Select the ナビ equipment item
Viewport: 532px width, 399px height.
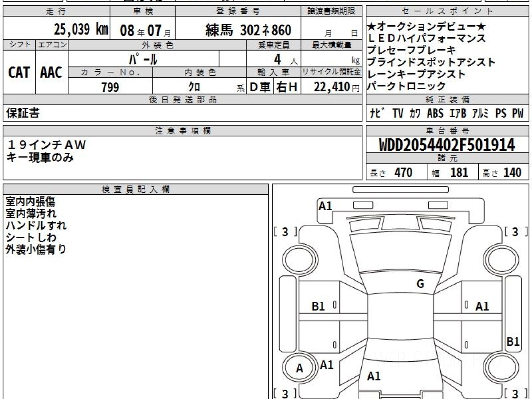pos(377,113)
